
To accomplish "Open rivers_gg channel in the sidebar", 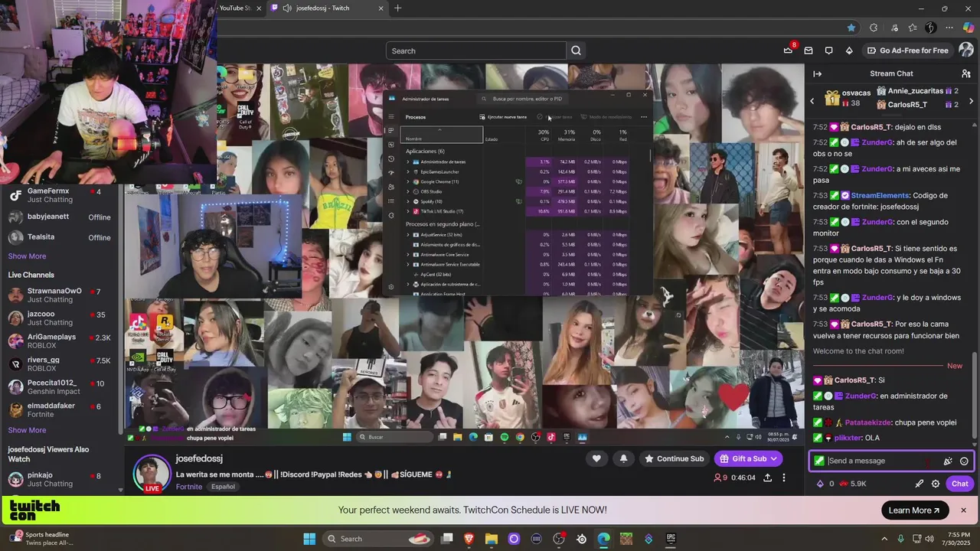I will coord(62,364).
